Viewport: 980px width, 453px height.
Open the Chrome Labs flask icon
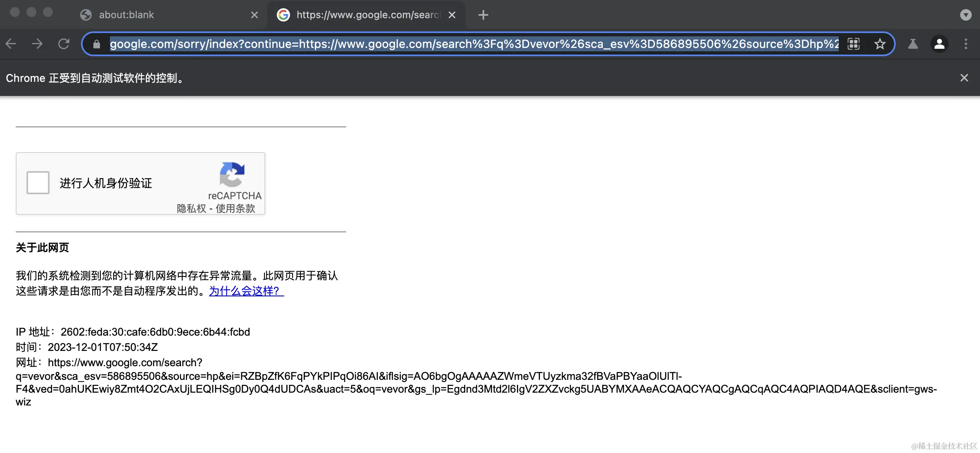pyautogui.click(x=913, y=44)
